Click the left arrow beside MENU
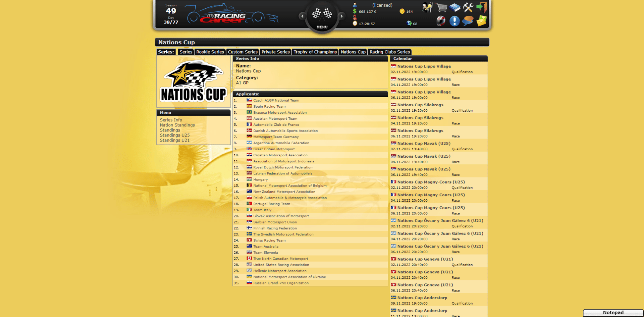Screen dimensions: 644x317 point(302,16)
